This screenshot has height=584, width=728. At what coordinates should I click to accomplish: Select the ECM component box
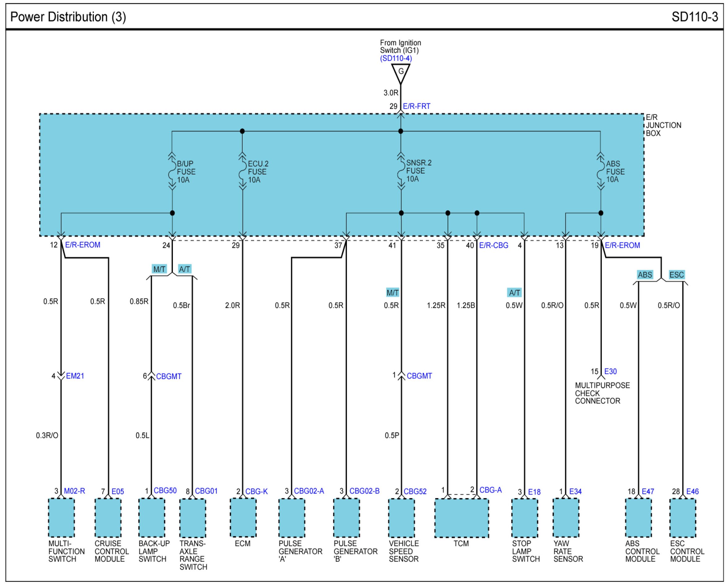(243, 517)
